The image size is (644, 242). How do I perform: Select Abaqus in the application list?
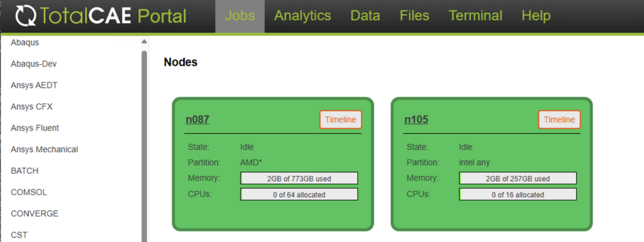tap(25, 42)
